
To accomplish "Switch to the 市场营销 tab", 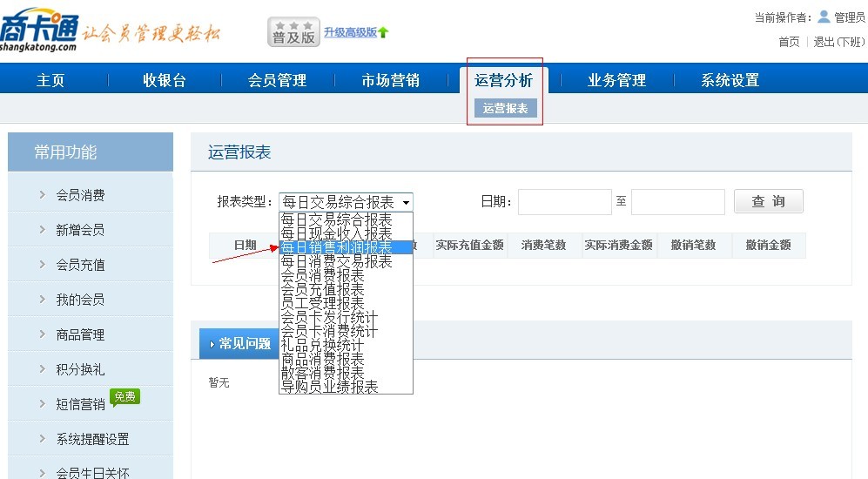I will 390,80.
